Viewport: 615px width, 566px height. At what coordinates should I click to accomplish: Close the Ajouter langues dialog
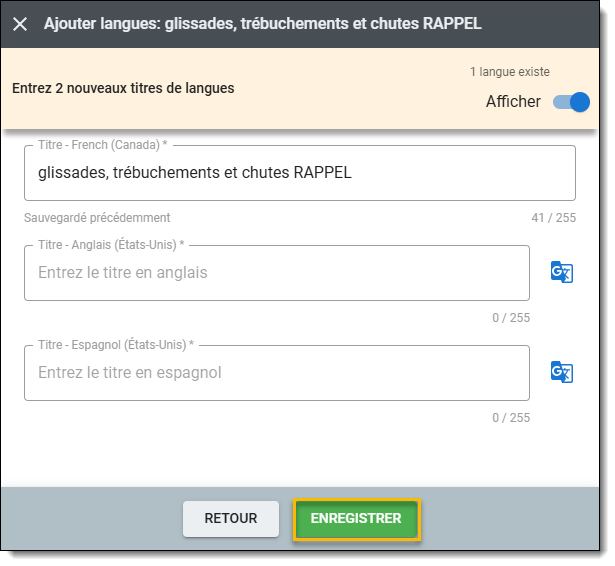pos(21,24)
